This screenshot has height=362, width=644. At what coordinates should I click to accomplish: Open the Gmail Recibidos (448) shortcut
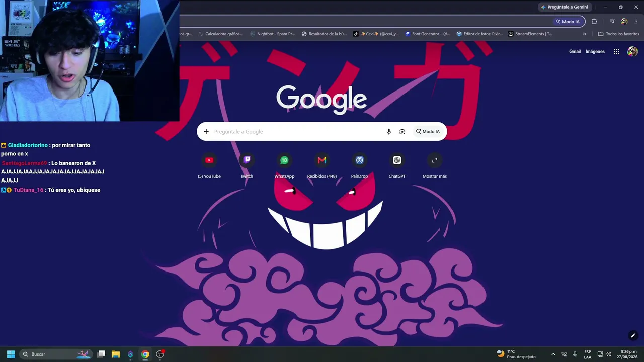point(322,166)
